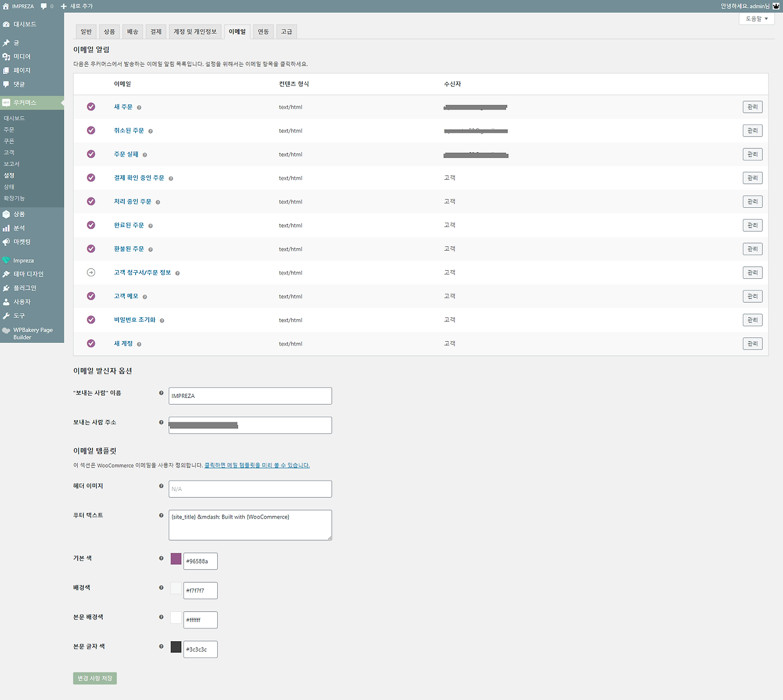Click the 분석 chart icon in sidebar
The height and width of the screenshot is (700, 783).
point(7,227)
